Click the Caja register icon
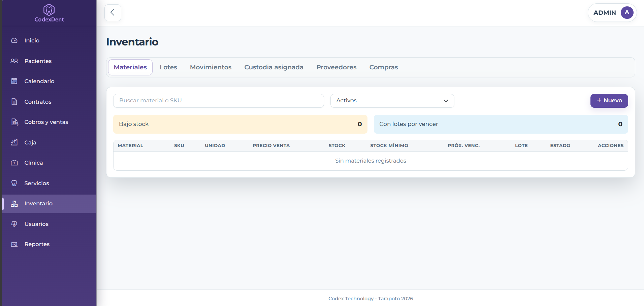 click(14, 142)
